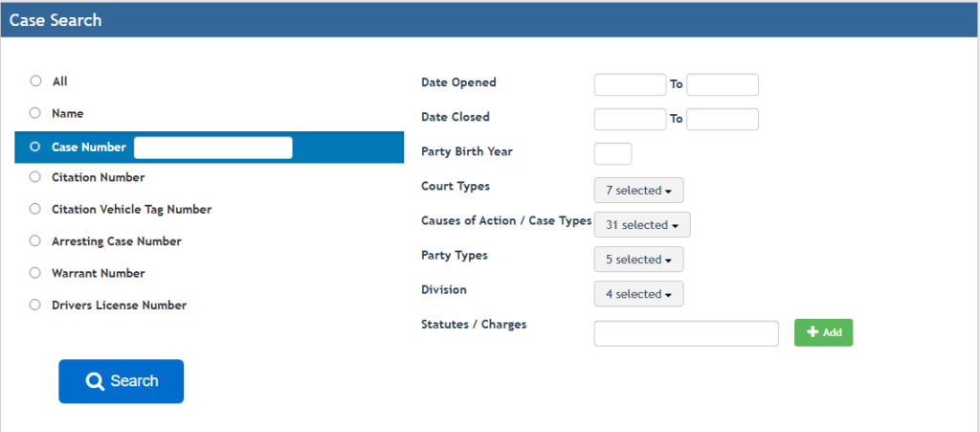Viewport: 980px width, 432px height.
Task: Click the green Add button
Action: (x=823, y=332)
